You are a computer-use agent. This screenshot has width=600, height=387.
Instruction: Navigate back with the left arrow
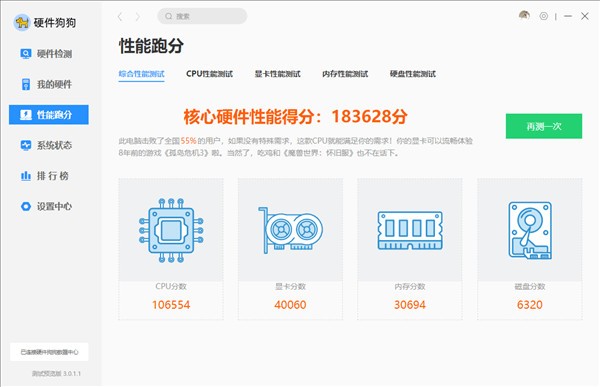tap(120, 16)
